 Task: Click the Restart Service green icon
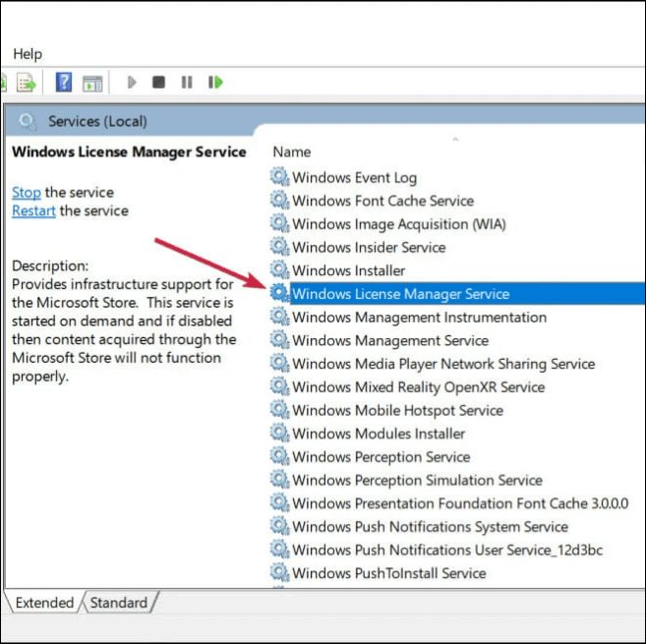(215, 82)
